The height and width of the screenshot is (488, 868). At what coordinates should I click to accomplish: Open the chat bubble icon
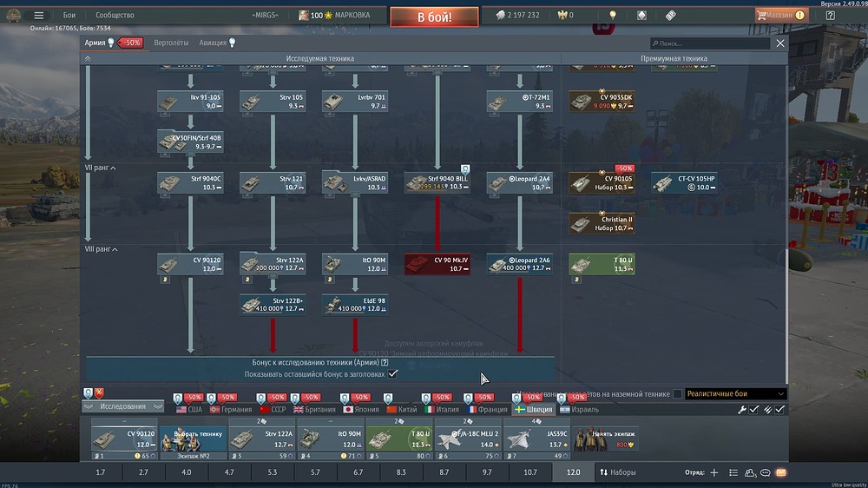click(765, 472)
